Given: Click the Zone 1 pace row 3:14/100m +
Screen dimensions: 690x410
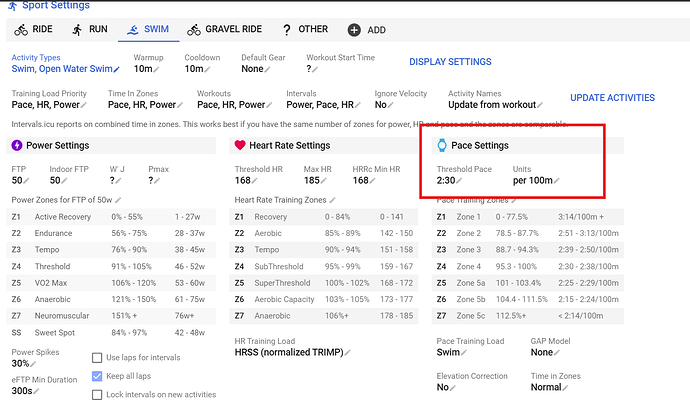Looking at the screenshot, I should tap(528, 217).
